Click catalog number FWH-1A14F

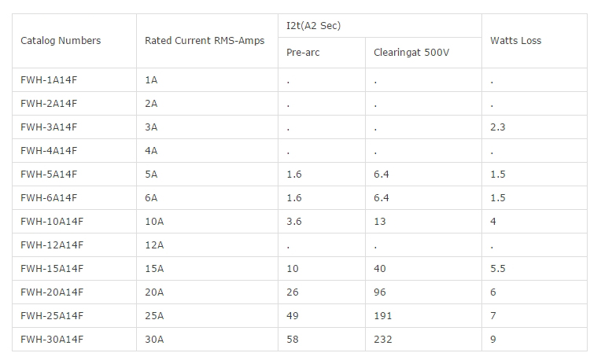49,79
